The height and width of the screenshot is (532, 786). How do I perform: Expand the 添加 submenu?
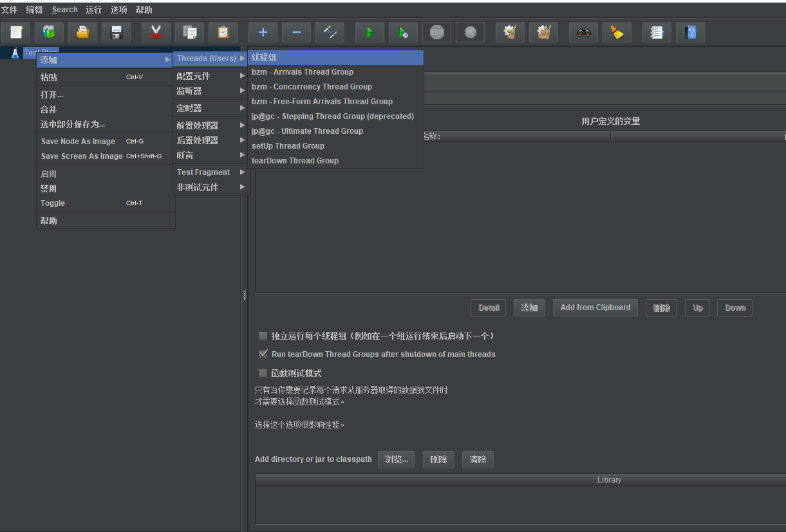pyautogui.click(x=106, y=60)
